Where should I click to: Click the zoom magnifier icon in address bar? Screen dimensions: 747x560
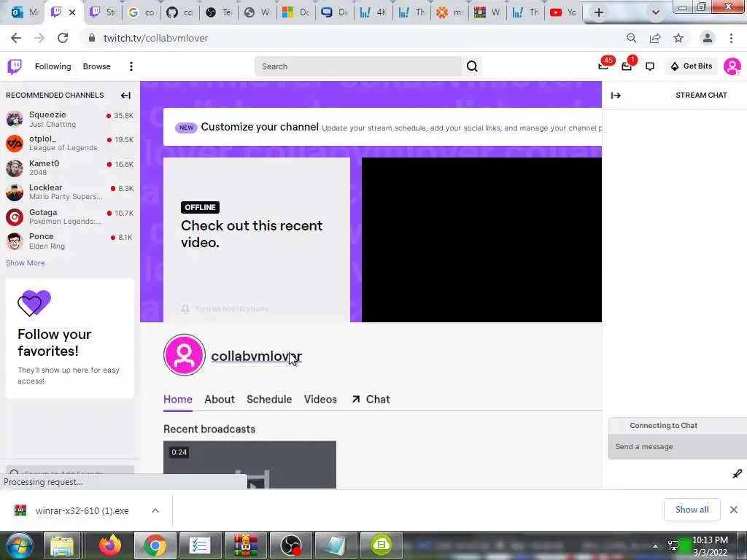tap(632, 38)
